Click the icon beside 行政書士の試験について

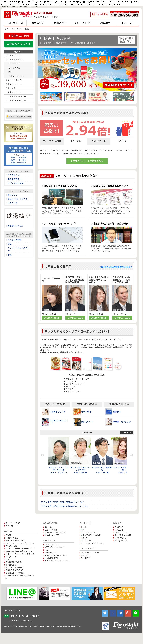pos(45,422)
